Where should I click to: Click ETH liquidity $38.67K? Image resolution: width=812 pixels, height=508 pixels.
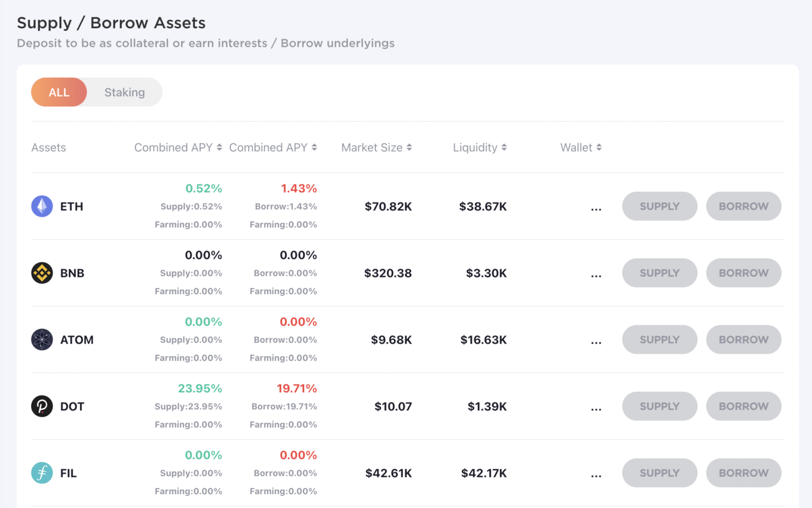[483, 206]
